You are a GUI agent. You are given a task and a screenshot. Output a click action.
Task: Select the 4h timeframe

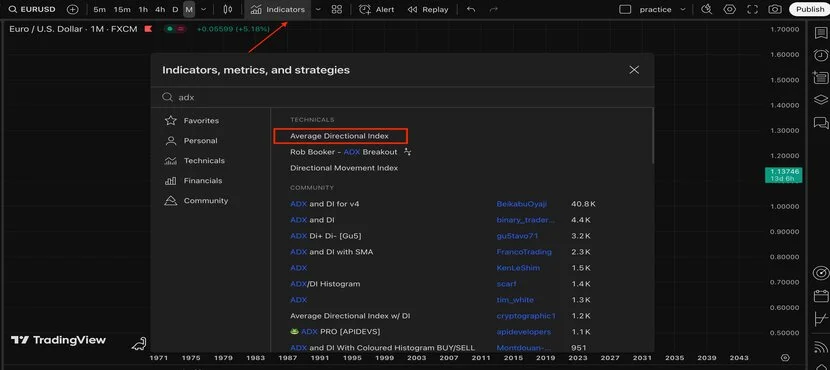pyautogui.click(x=160, y=10)
